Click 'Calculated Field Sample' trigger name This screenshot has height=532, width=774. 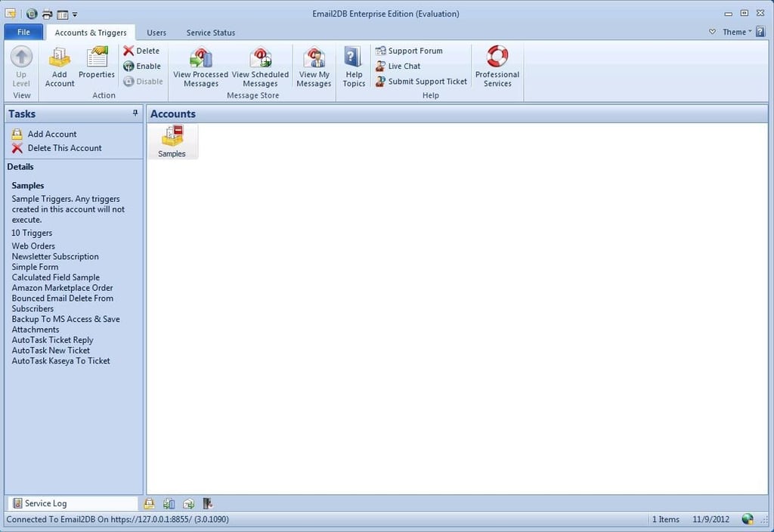tap(56, 277)
